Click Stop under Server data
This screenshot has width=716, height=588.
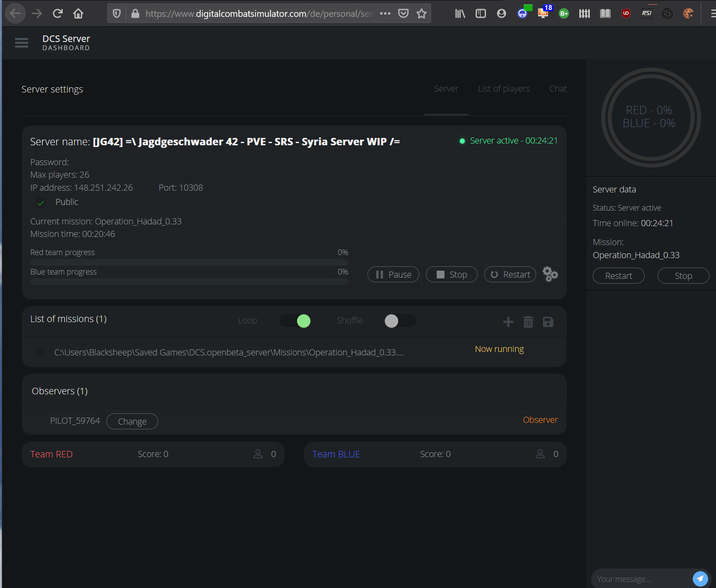[x=684, y=276]
